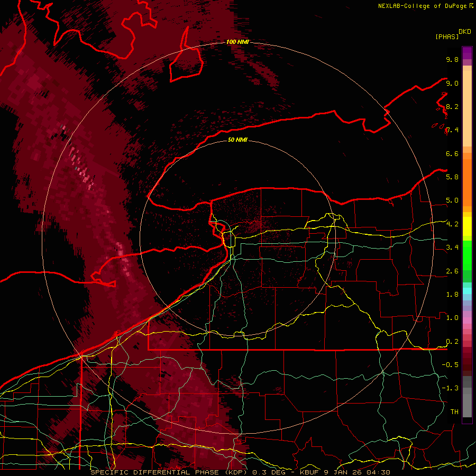The image size is (476, 476).
Task: Select the 4.2 scale value
Action: tap(452, 224)
